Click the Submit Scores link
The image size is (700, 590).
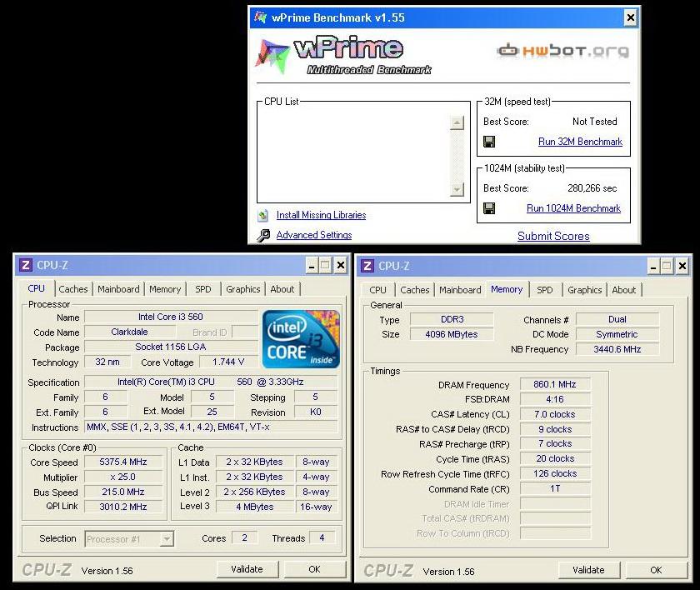(x=553, y=236)
